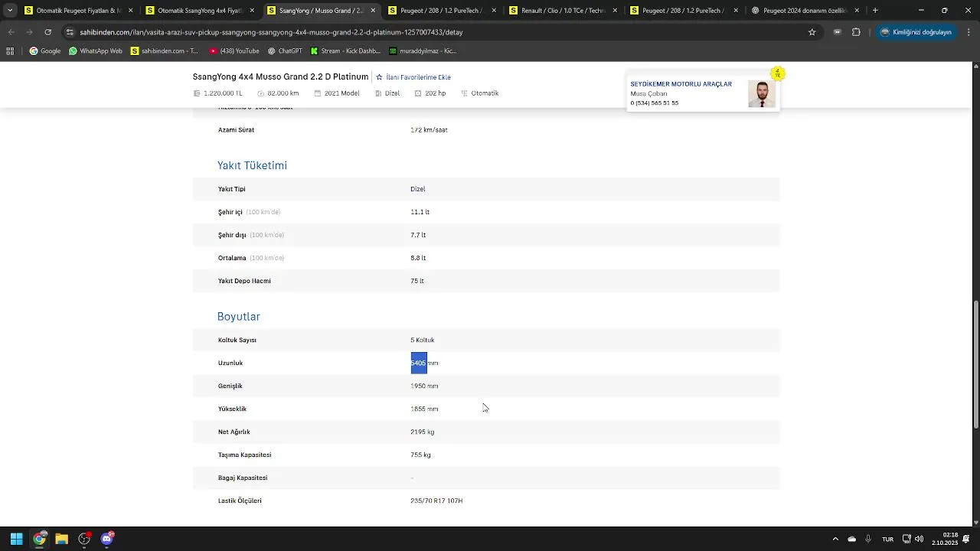Screen dimensions: 980x551
Task: Open the Chrome extensions puzzle icon
Action: 856,32
